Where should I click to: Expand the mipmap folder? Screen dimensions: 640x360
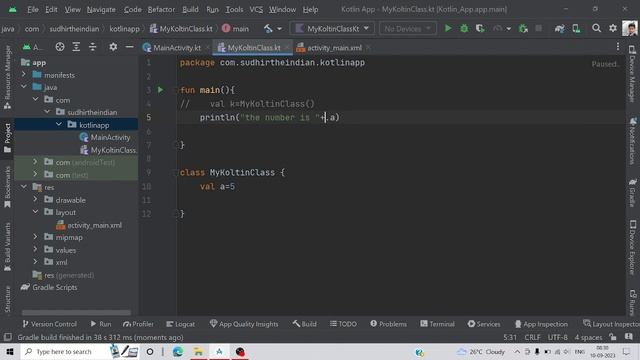point(35,237)
